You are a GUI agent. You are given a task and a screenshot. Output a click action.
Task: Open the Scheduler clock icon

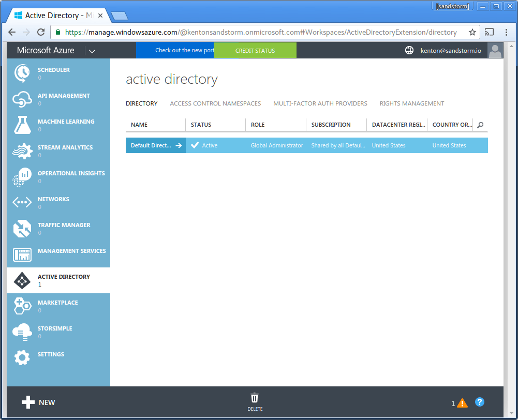22,73
